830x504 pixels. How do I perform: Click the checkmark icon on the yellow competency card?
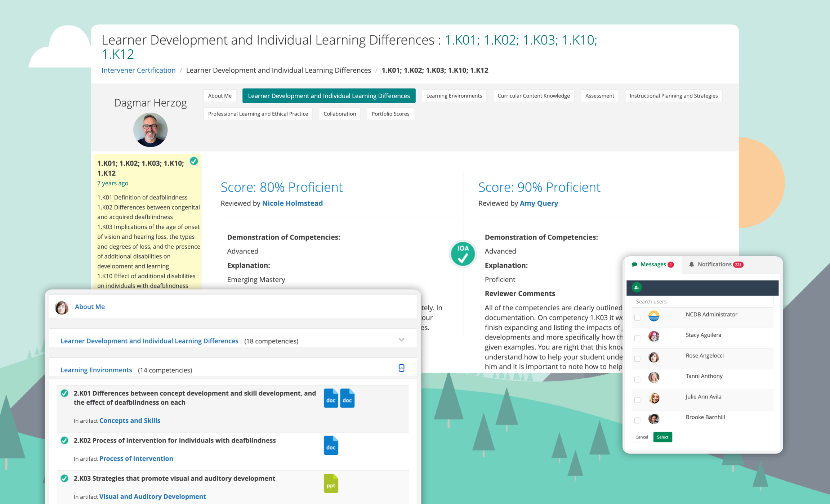194,162
